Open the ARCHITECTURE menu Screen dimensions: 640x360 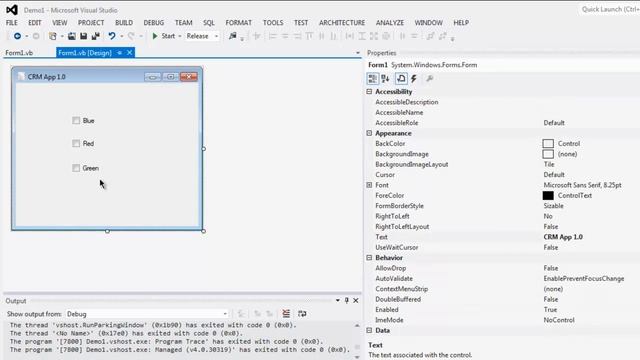tap(342, 22)
